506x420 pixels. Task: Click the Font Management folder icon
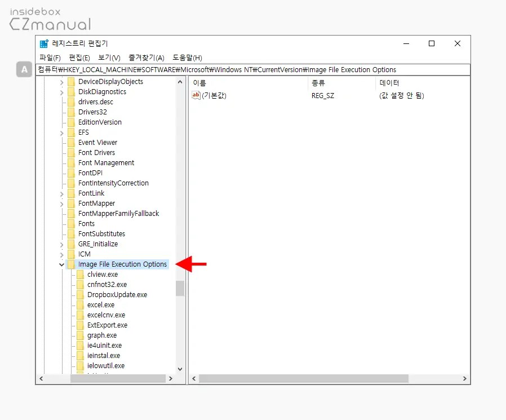click(72, 163)
